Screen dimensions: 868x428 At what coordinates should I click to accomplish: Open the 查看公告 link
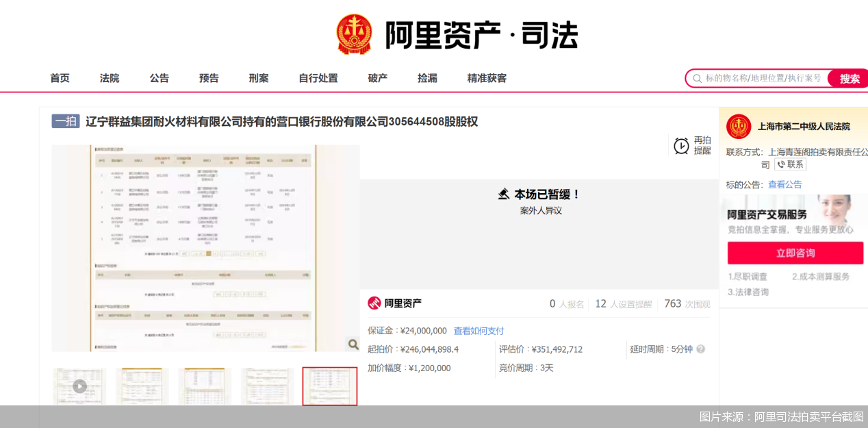pyautogui.click(x=785, y=184)
